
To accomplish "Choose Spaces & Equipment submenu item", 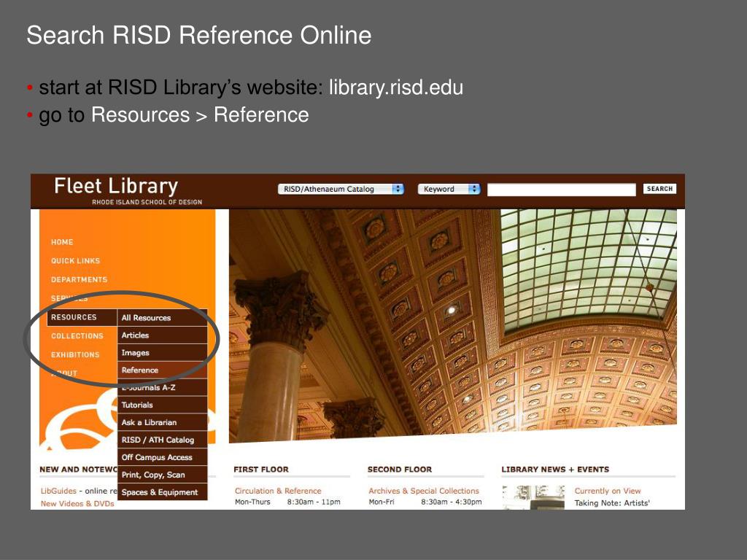I will click(x=162, y=492).
